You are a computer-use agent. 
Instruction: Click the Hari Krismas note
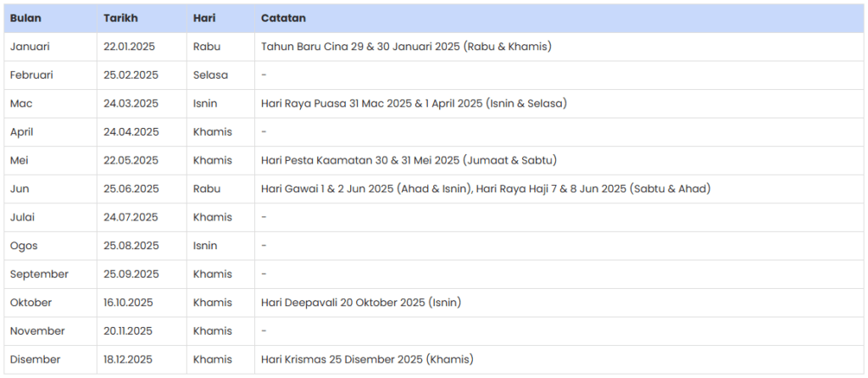(x=368, y=359)
